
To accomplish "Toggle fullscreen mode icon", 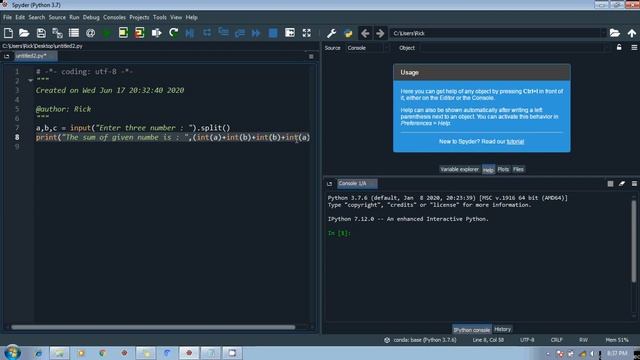I will 307,33.
